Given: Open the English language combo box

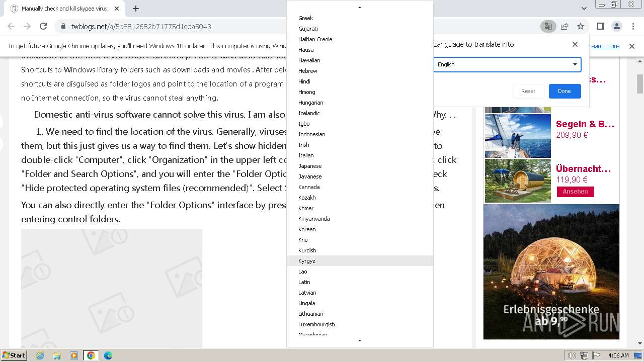Looking at the screenshot, I should pos(507,64).
